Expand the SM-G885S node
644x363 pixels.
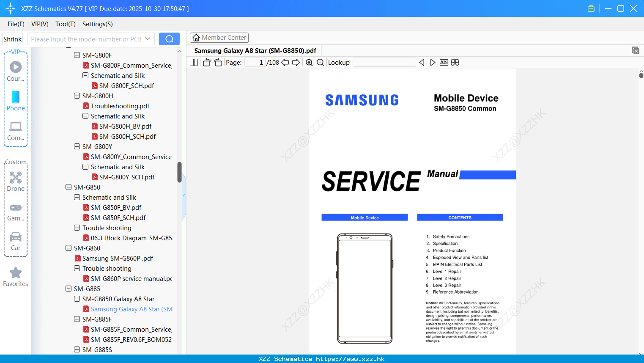[x=77, y=349]
